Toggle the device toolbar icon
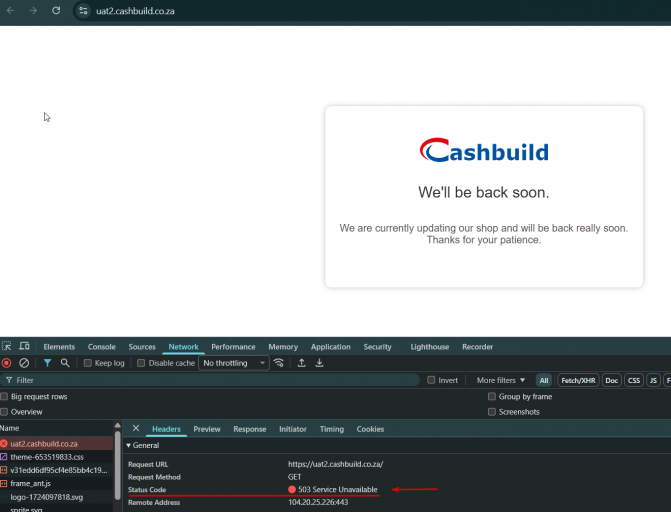The image size is (671, 512). (x=24, y=346)
